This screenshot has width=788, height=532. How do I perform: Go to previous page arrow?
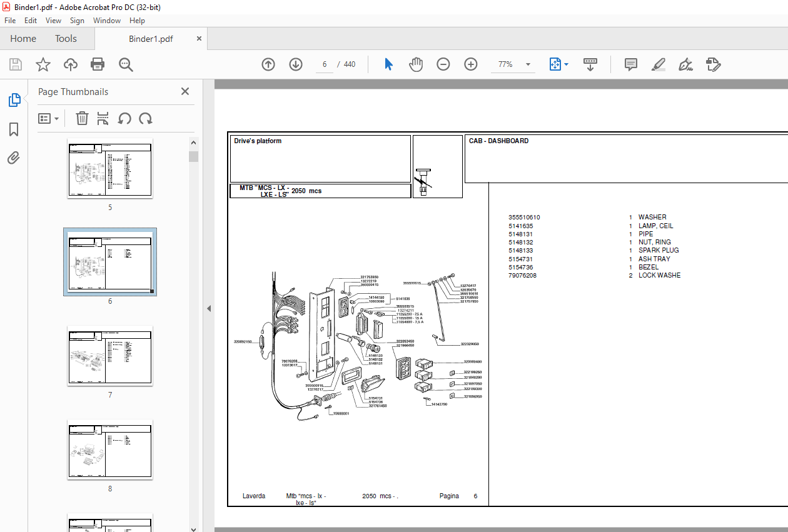point(268,64)
